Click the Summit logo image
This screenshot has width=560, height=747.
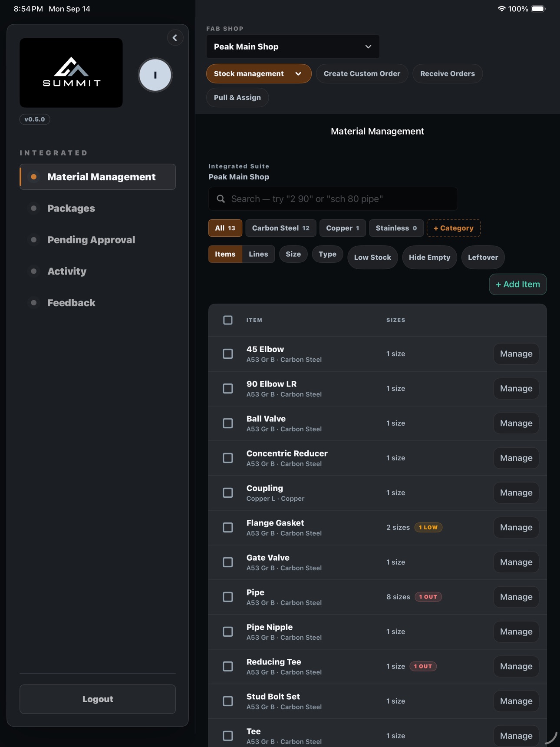(x=71, y=73)
